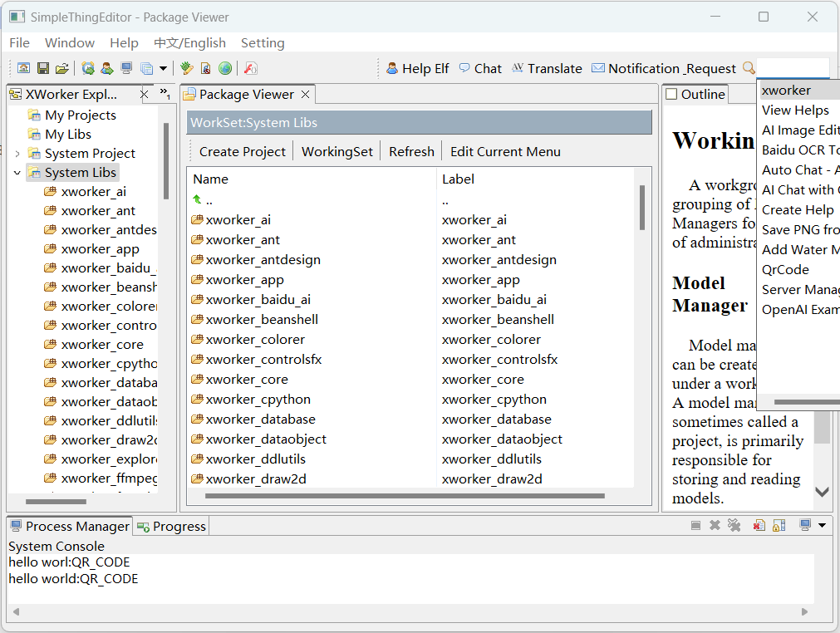The image size is (840, 633).
Task: Open the Help menu
Action: tap(125, 43)
